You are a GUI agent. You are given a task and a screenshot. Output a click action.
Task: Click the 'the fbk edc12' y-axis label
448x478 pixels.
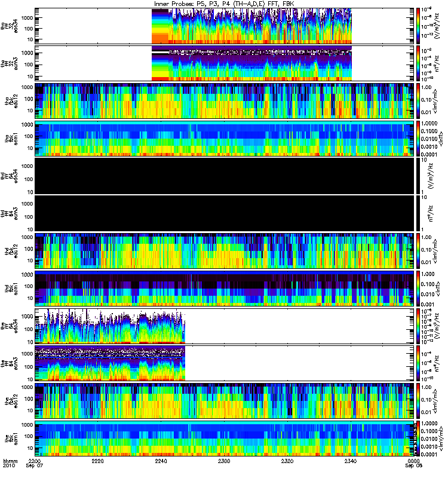pyautogui.click(x=11, y=401)
